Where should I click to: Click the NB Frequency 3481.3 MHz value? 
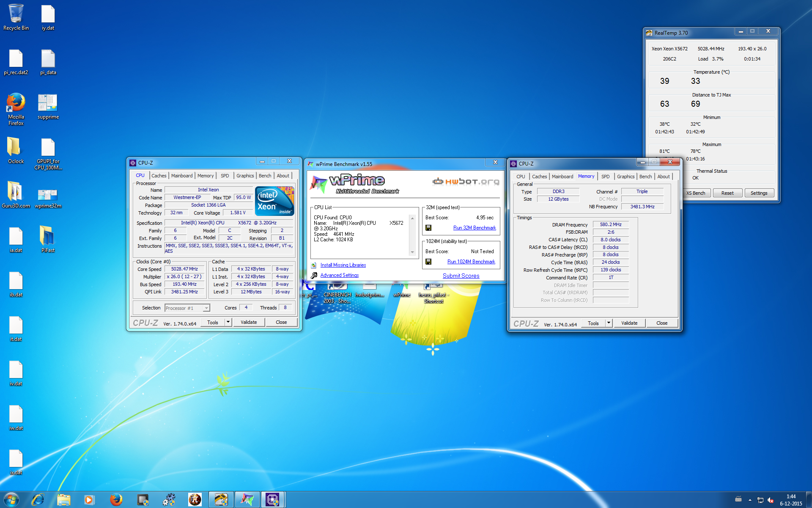coord(642,207)
